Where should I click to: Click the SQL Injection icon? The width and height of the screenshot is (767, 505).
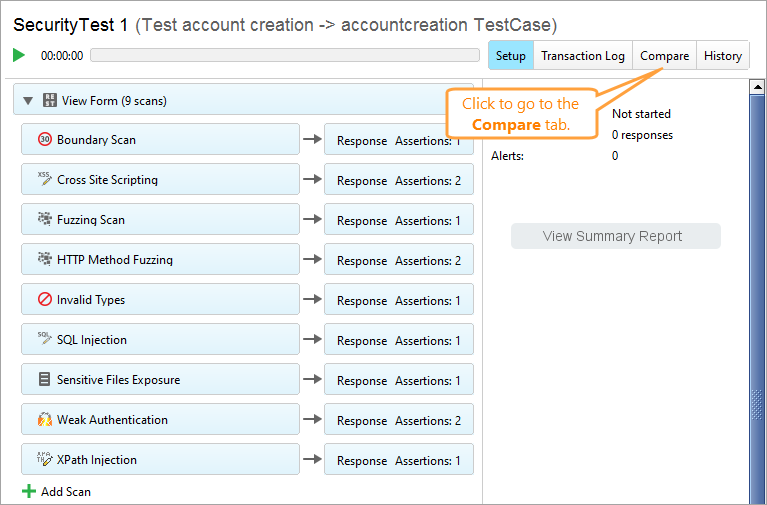coord(45,339)
